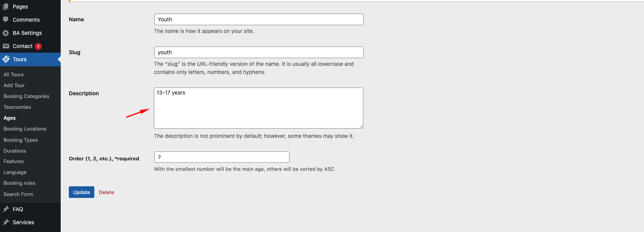The height and width of the screenshot is (232, 644).
Task: Click the blue Update button
Action: click(x=82, y=192)
